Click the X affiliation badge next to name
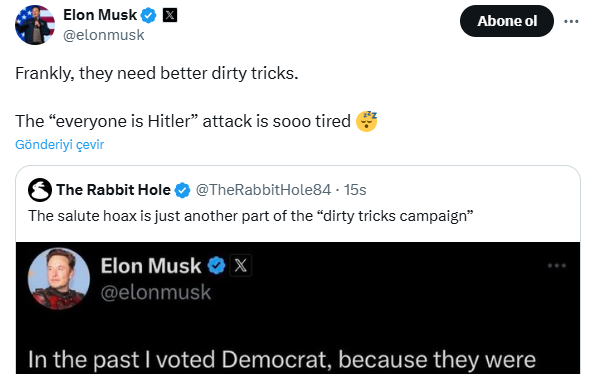Viewport: 593px width, 374px height. click(x=170, y=15)
